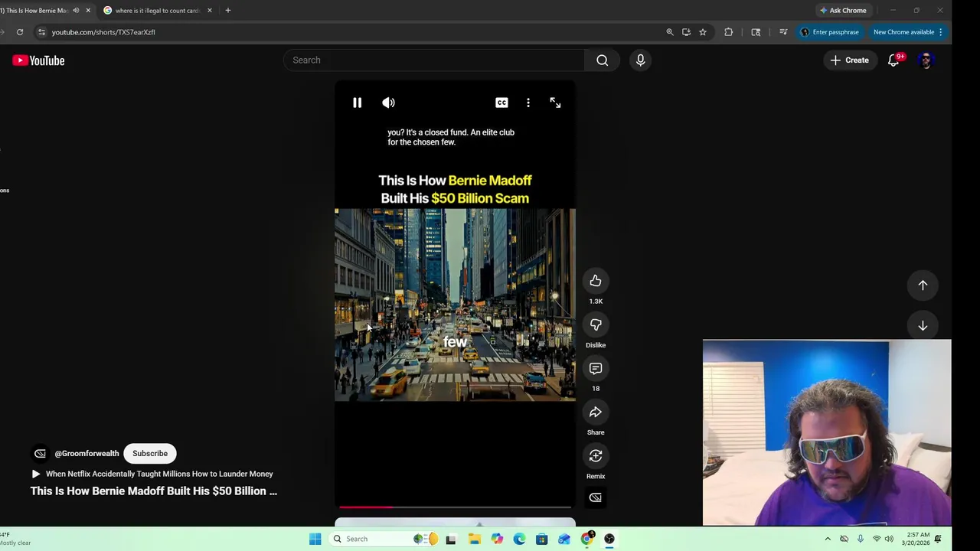Open the short's three-dot options menu
The height and width of the screenshot is (551, 980).
(528, 103)
